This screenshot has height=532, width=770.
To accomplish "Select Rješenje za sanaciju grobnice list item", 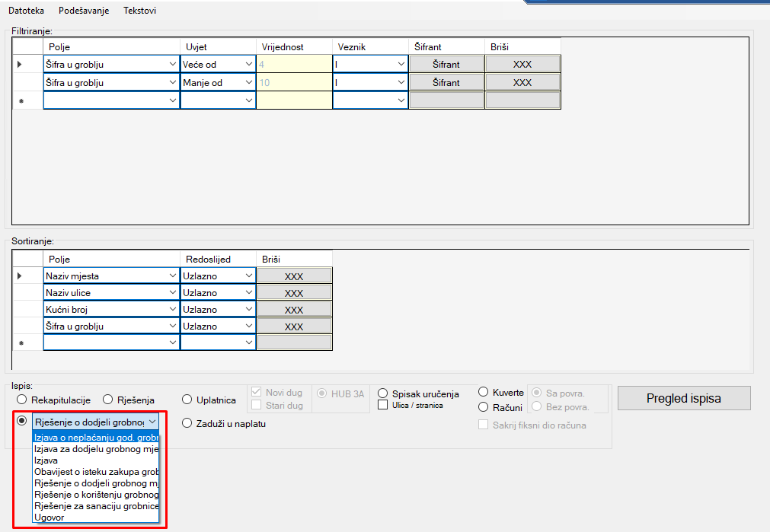I will (96, 505).
